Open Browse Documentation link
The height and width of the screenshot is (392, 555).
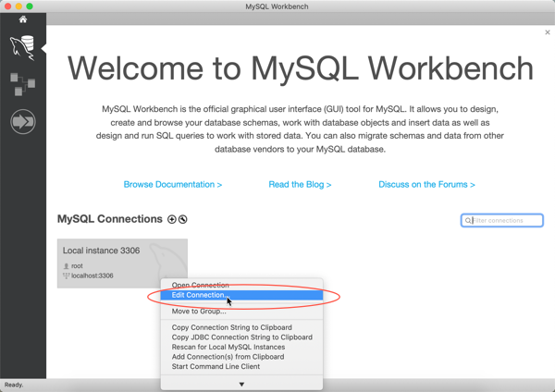[173, 185]
